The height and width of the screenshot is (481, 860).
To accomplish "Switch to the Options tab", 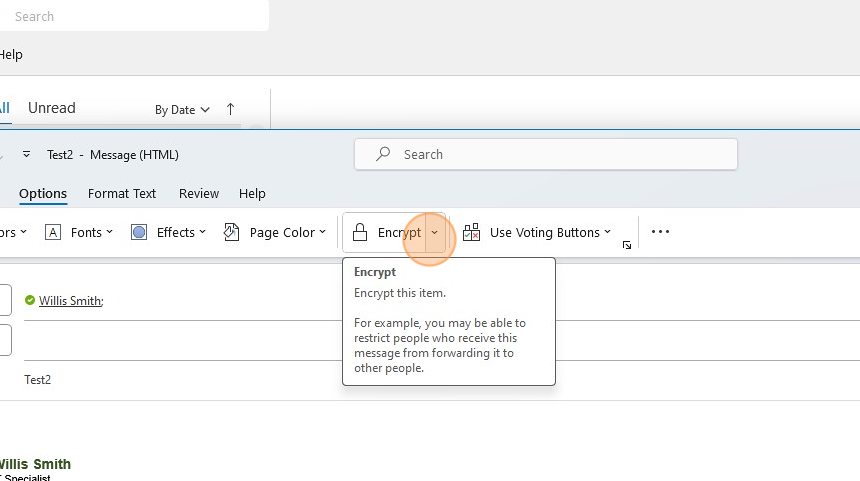I will [x=43, y=194].
